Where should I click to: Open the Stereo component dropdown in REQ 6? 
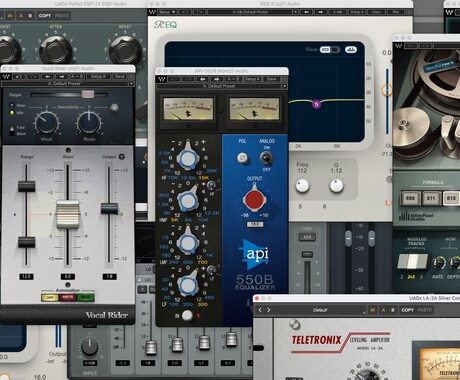point(167,12)
